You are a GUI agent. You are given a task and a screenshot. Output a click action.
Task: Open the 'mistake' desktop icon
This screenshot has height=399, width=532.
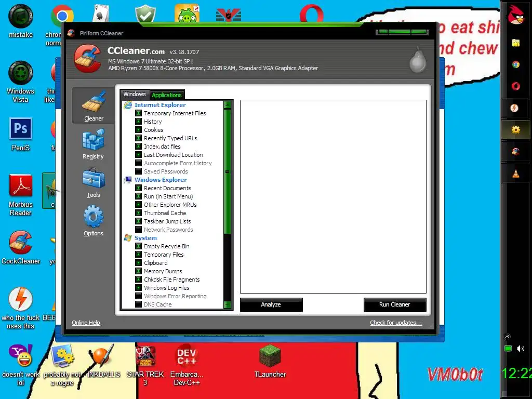click(x=21, y=21)
